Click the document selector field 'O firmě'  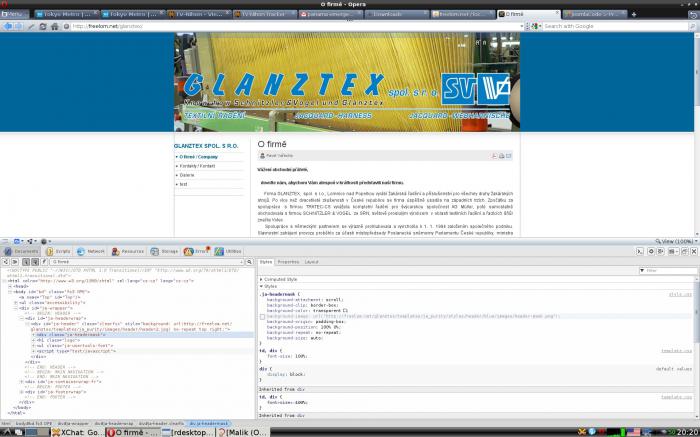[147, 262]
